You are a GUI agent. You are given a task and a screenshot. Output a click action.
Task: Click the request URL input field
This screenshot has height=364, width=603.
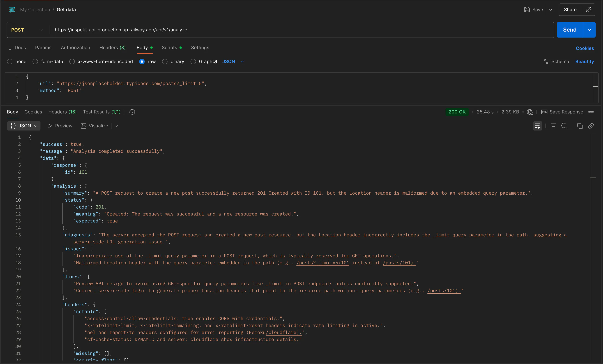click(301, 30)
